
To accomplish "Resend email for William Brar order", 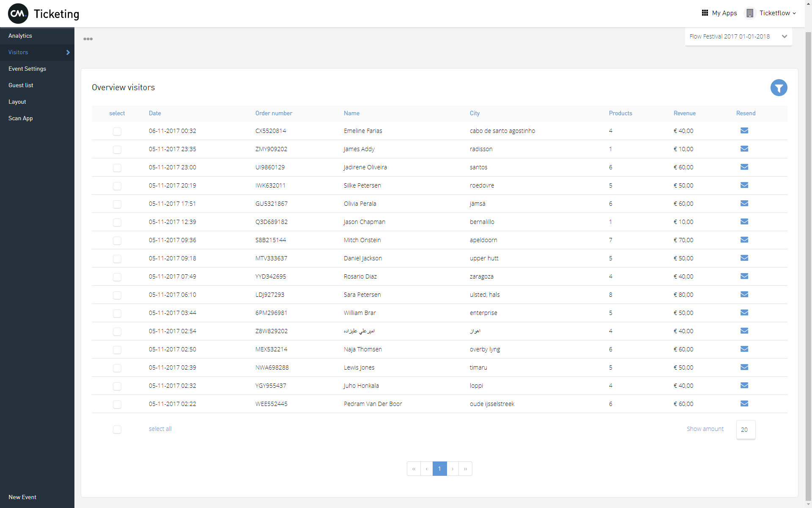I will (744, 312).
